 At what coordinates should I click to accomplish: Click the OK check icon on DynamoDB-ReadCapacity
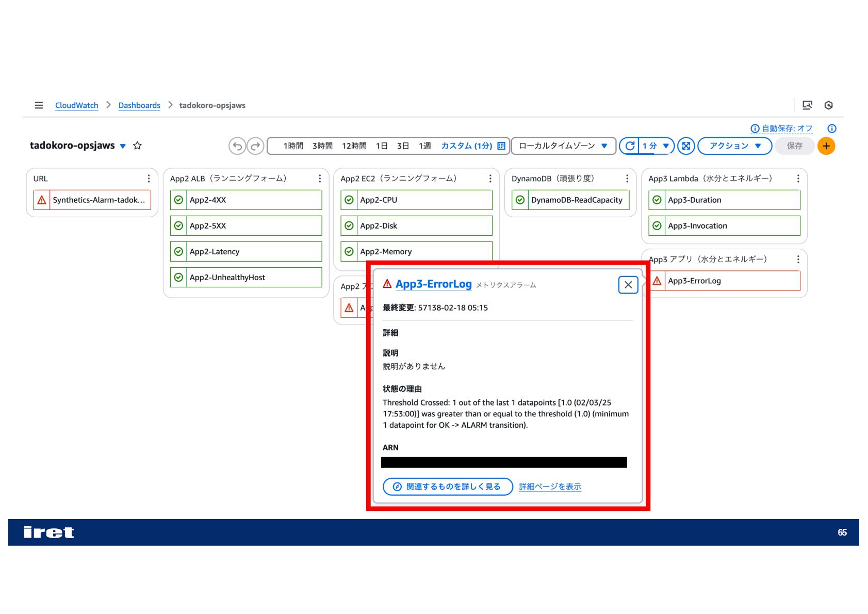(520, 200)
